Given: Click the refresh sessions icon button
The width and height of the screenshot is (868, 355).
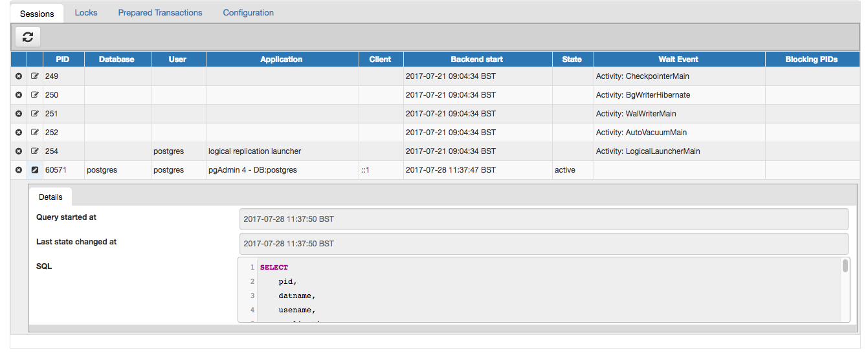Looking at the screenshot, I should click(x=28, y=37).
